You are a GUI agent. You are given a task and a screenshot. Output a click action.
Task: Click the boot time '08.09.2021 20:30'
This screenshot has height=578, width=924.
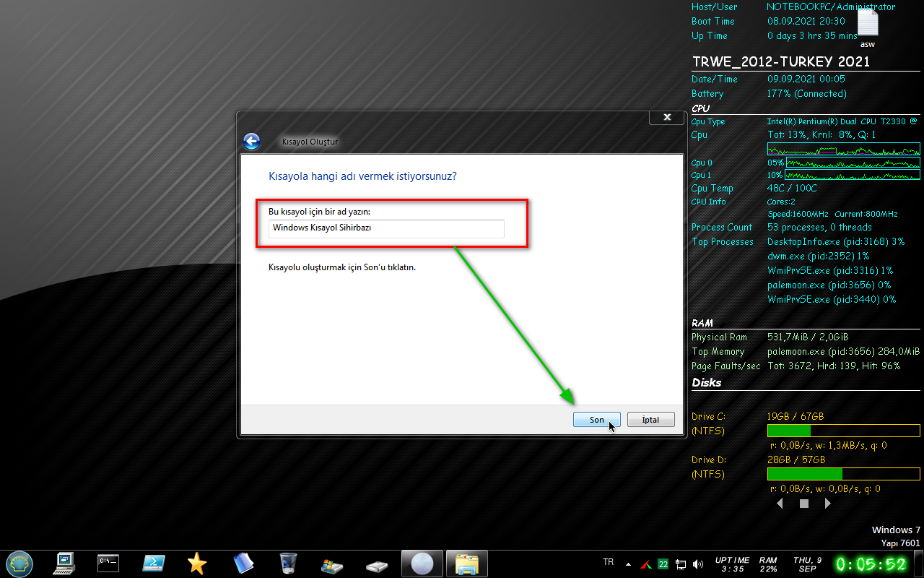(806, 21)
